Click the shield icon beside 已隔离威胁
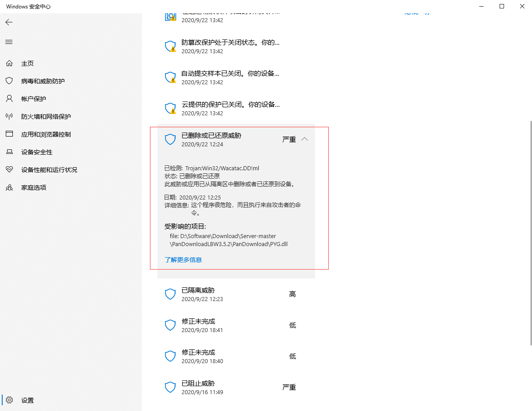 [170, 294]
